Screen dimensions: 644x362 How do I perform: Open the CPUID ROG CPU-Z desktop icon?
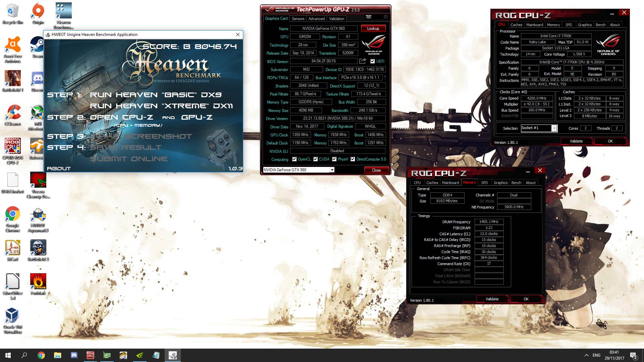click(x=13, y=151)
